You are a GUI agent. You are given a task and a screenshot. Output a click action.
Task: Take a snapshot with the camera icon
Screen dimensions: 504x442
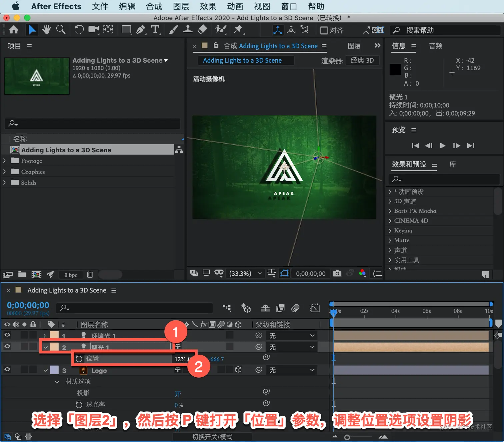click(x=337, y=273)
